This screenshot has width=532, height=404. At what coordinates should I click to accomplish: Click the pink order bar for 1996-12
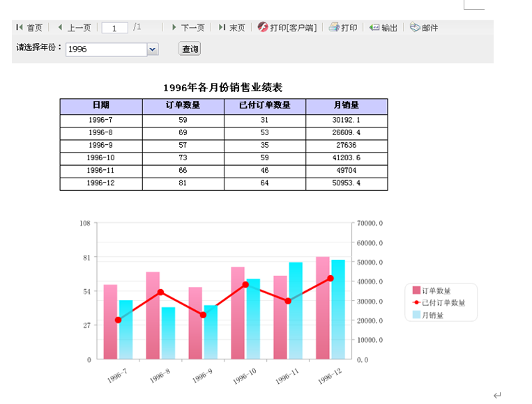point(323,308)
